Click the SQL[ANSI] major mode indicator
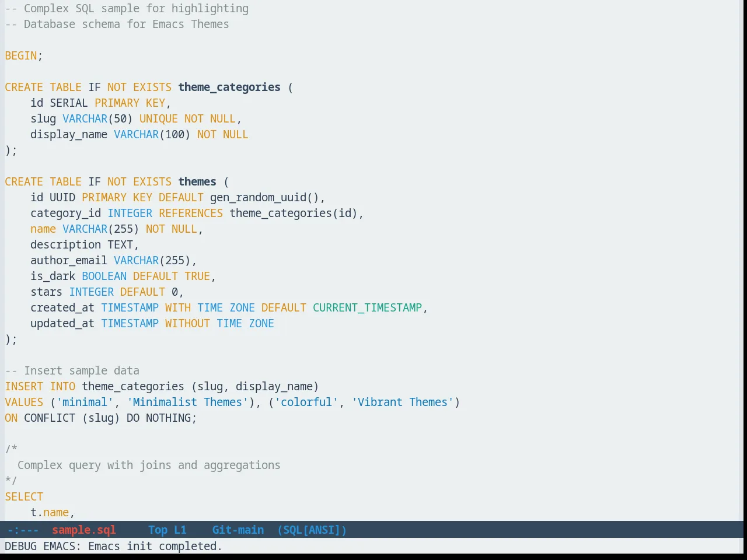 pyautogui.click(x=312, y=530)
